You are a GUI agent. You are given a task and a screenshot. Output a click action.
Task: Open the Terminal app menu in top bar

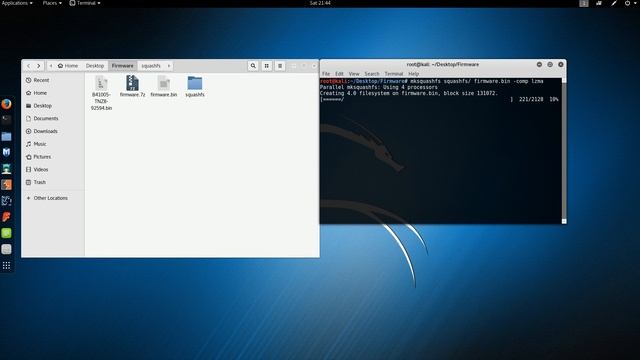(x=85, y=3)
